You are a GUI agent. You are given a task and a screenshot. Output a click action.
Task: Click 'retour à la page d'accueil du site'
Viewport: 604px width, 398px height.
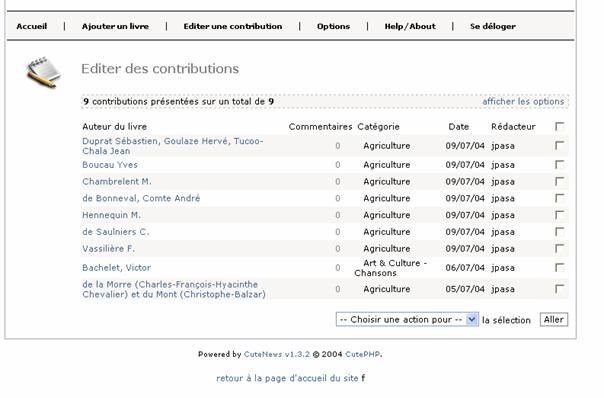click(287, 378)
